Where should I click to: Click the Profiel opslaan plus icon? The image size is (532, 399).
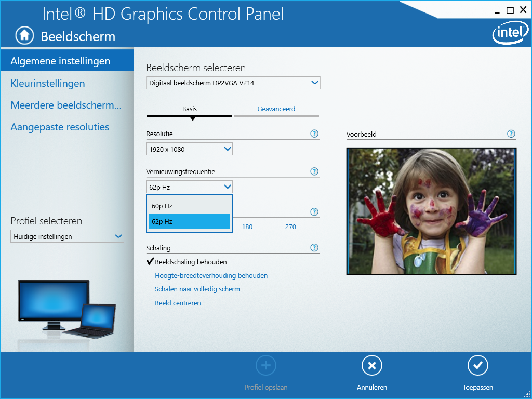coord(266,365)
